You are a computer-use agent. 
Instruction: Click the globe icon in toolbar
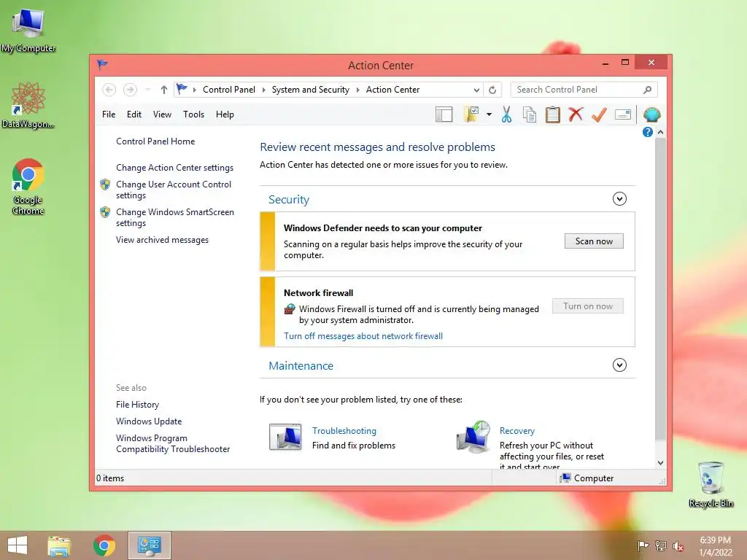(651, 114)
